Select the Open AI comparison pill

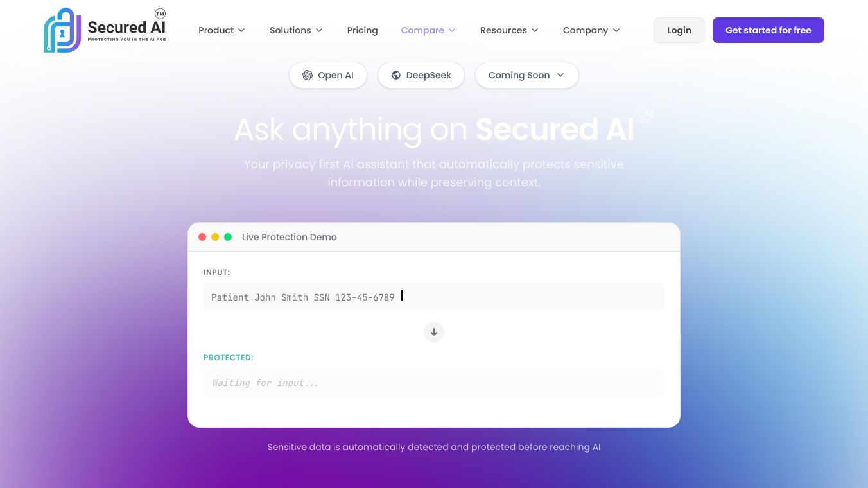(328, 75)
